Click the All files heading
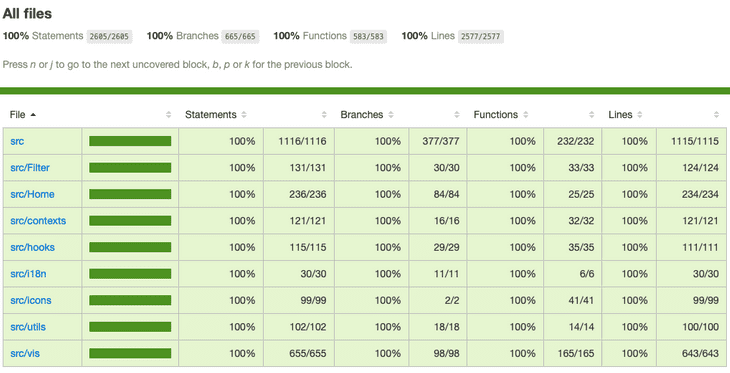 tap(27, 14)
